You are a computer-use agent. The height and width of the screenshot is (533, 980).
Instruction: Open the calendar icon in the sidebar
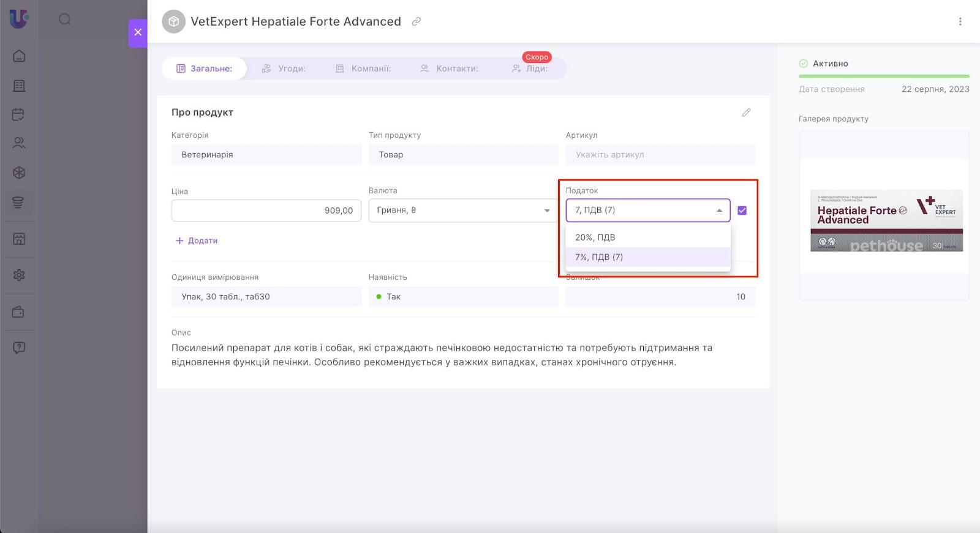(19, 114)
